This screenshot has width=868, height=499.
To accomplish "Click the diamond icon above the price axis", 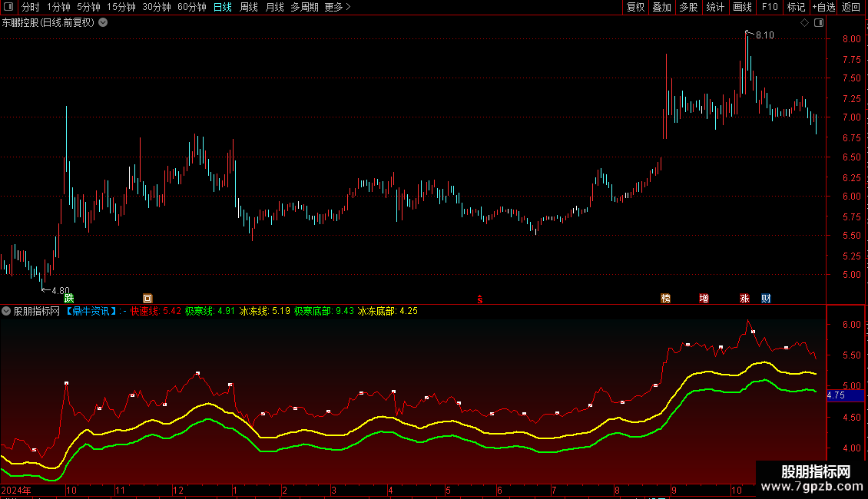I will pos(805,23).
